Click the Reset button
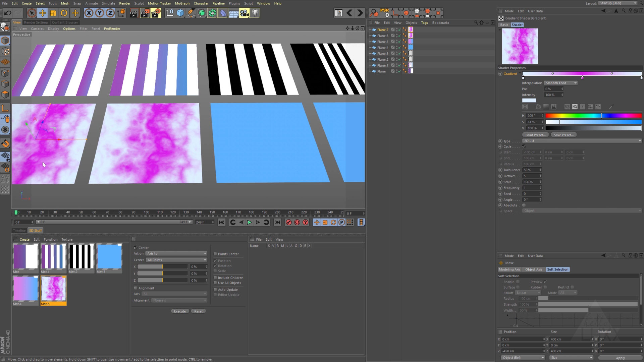Screen dimensions: 644x362 click(198, 311)
